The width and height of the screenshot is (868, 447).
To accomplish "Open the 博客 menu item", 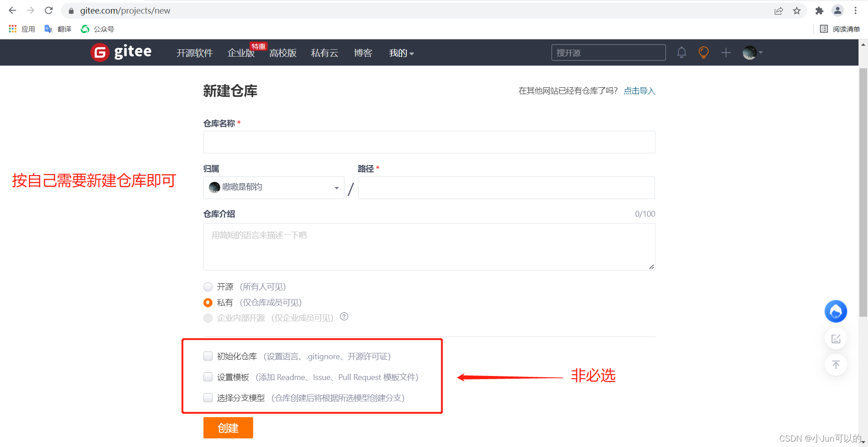I will [x=363, y=53].
